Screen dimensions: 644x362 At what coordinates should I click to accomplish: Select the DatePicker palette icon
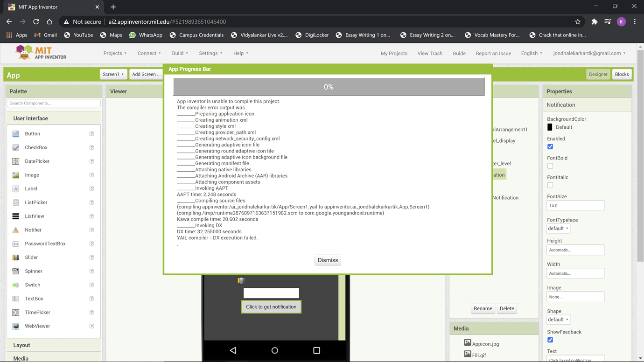click(x=16, y=161)
